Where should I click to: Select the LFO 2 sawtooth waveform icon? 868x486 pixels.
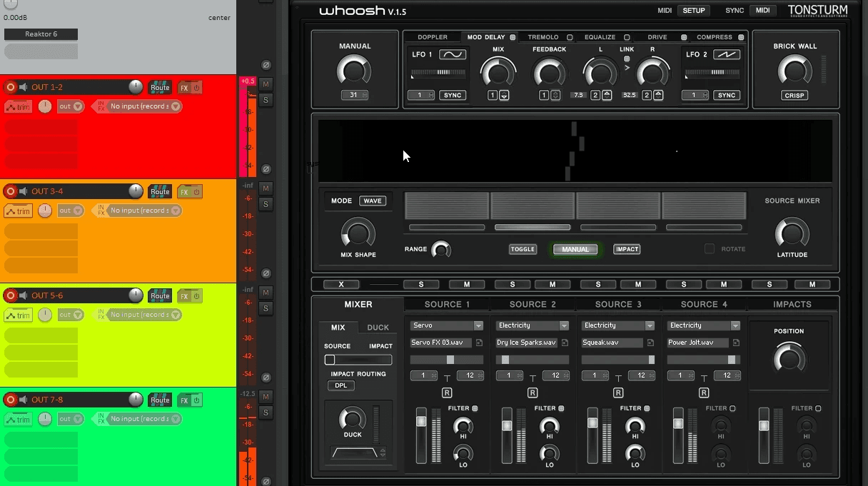[727, 54]
